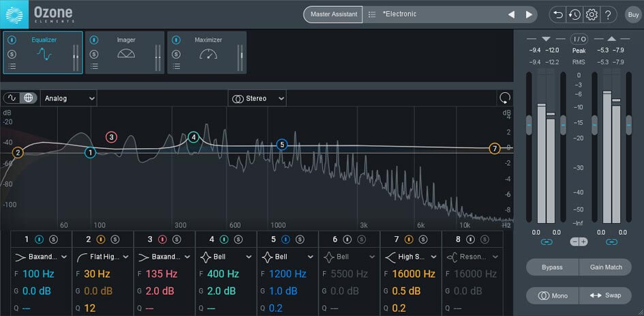The height and width of the screenshot is (316, 644).
Task: Open band 4 Bell filter type dropdown
Action: click(x=226, y=257)
